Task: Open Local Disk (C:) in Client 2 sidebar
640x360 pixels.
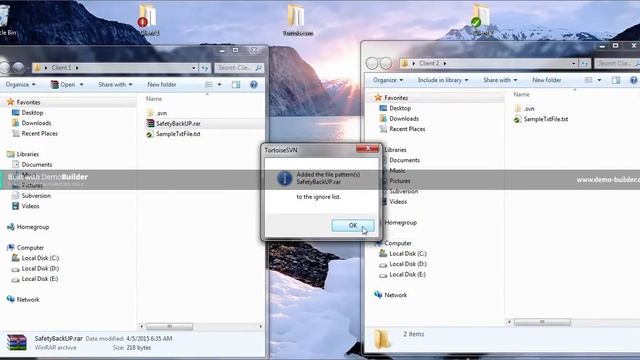Action: 403,253
